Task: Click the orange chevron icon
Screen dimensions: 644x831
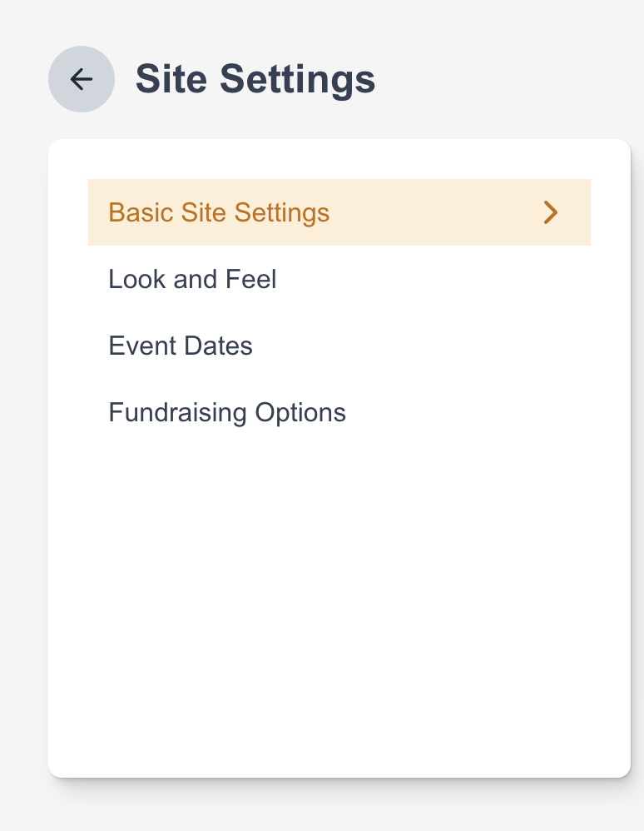Action: [550, 212]
